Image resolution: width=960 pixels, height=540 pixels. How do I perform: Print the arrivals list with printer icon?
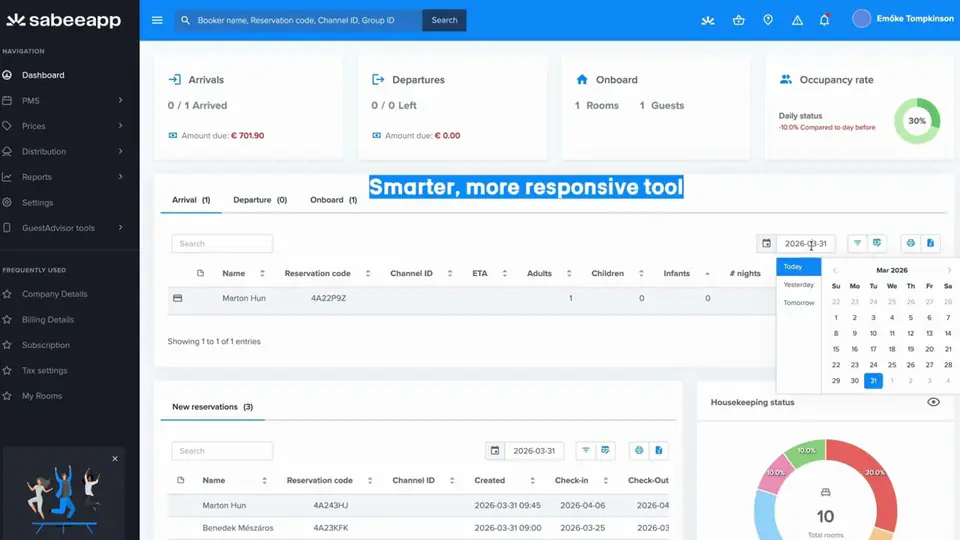[x=910, y=243]
